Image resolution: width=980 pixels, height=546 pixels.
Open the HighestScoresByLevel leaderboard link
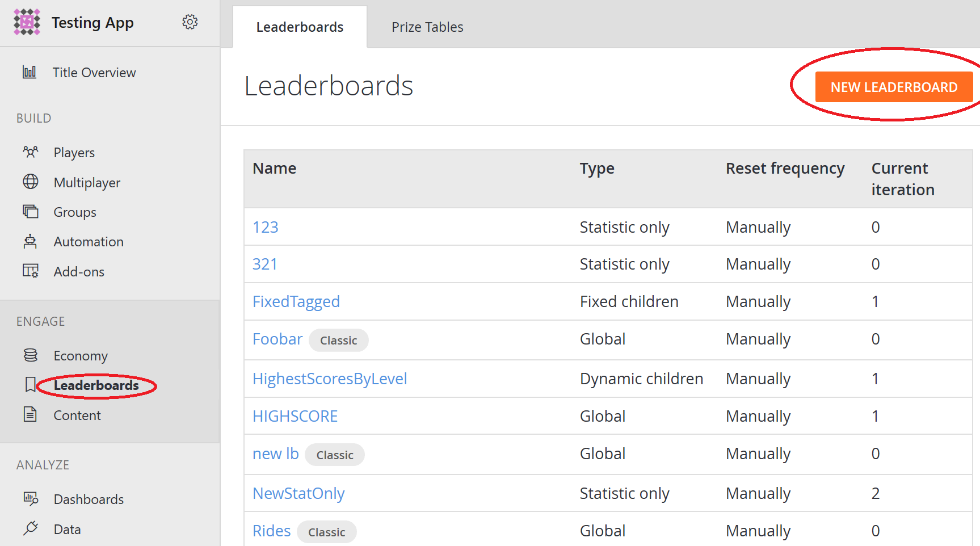(330, 379)
